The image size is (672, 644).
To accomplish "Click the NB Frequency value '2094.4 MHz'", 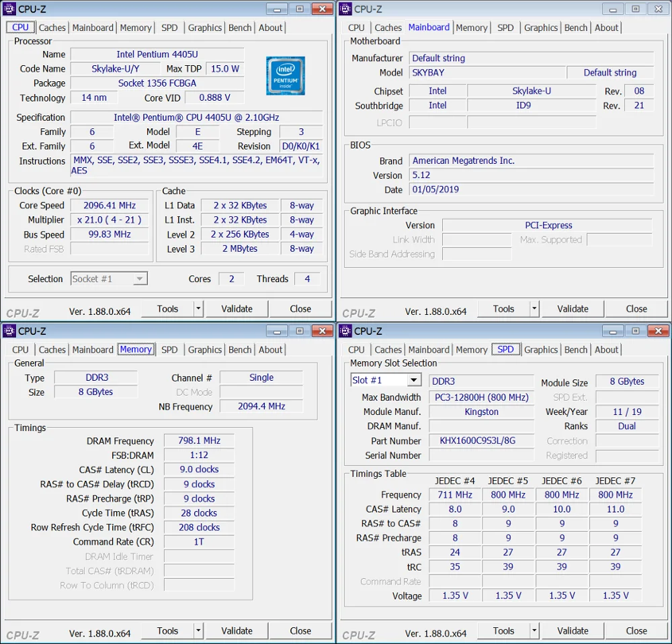I will click(x=261, y=406).
